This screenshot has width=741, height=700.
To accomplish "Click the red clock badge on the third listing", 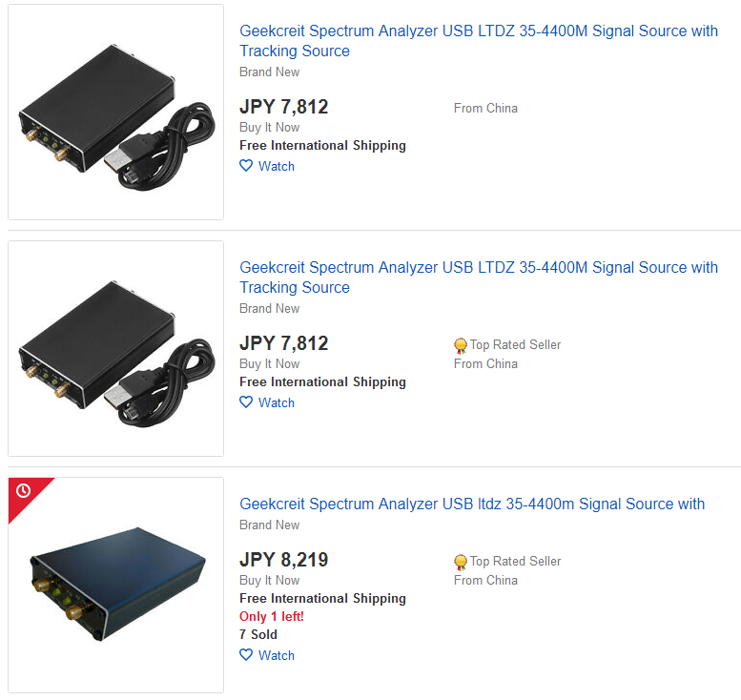I will (x=24, y=491).
